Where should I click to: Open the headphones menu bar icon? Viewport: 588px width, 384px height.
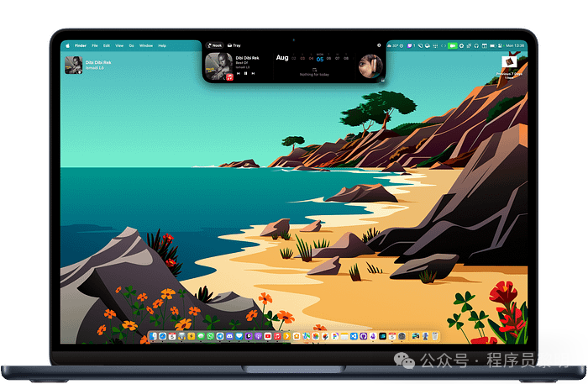pyautogui.click(x=476, y=45)
